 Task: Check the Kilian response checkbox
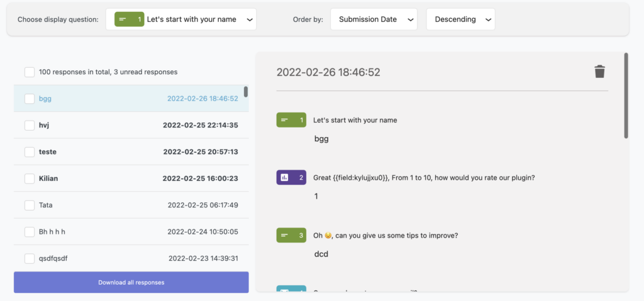coord(30,178)
